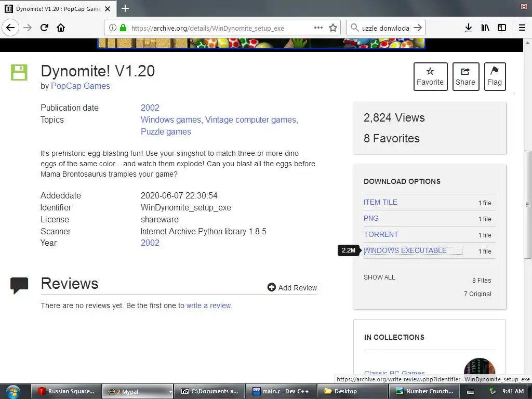The image size is (532, 399).
Task: Download the ITEM TILE option
Action: [380, 202]
